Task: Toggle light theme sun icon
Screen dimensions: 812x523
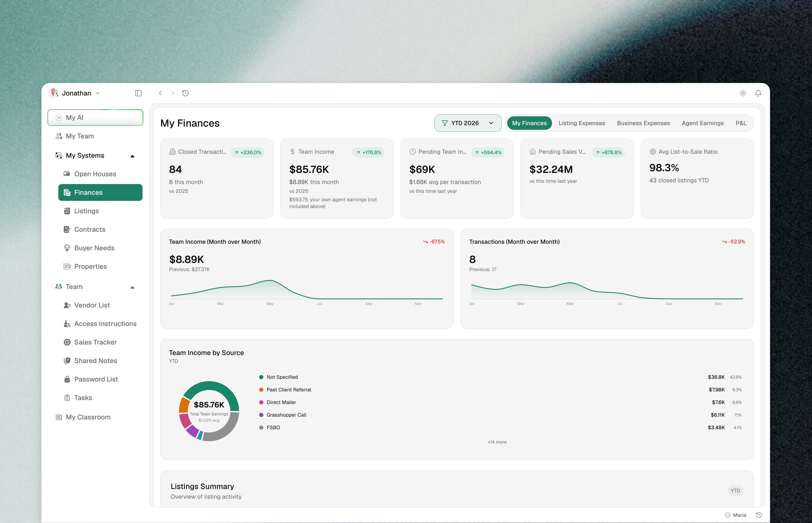Action: [x=743, y=93]
